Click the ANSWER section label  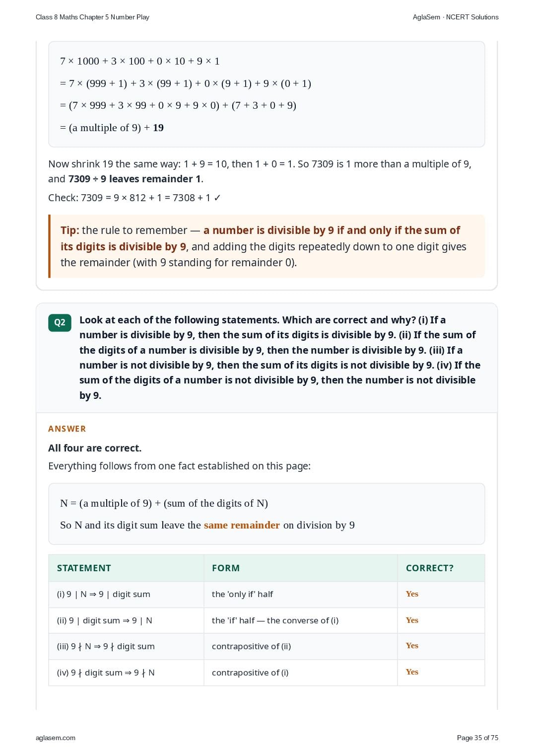point(67,429)
